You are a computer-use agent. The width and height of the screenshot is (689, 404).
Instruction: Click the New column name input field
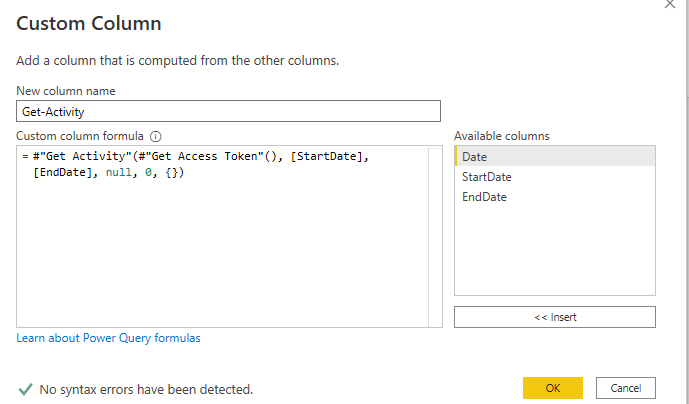[x=228, y=111]
